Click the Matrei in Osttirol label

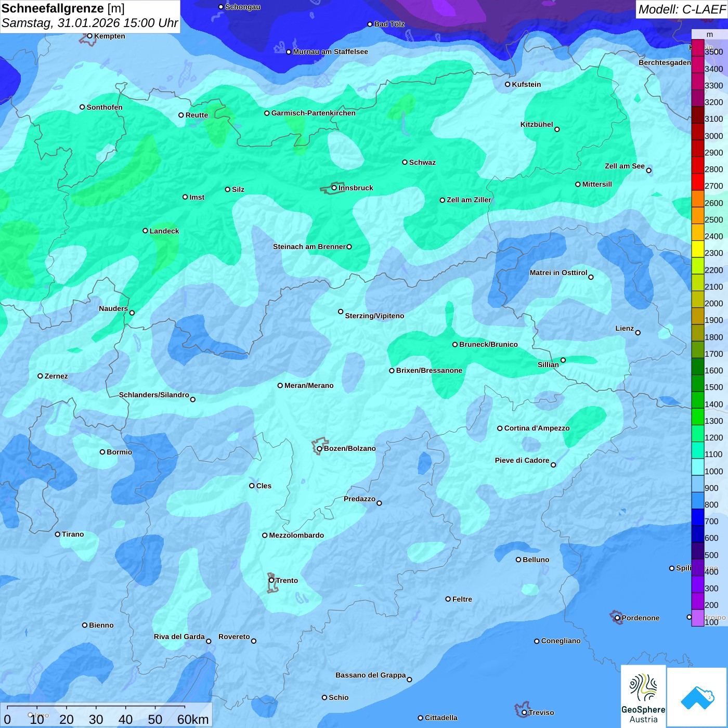click(x=558, y=272)
